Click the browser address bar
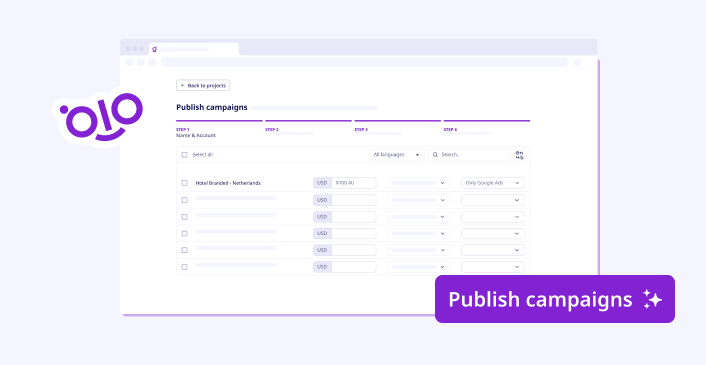Image resolution: width=706 pixels, height=365 pixels. tap(365, 62)
